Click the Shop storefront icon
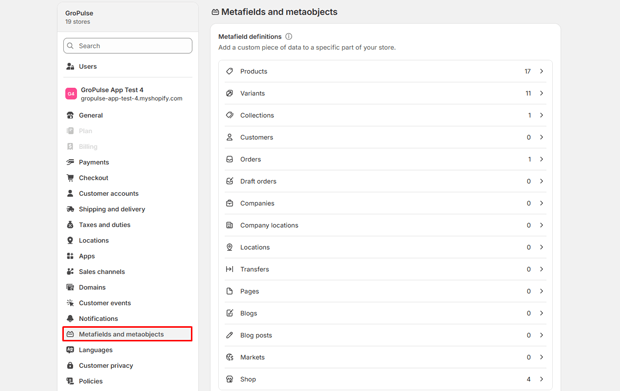 click(229, 379)
